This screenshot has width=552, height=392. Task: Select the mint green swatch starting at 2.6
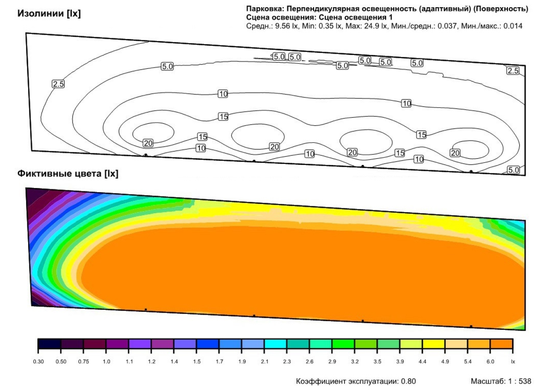pyautogui.click(x=321, y=344)
